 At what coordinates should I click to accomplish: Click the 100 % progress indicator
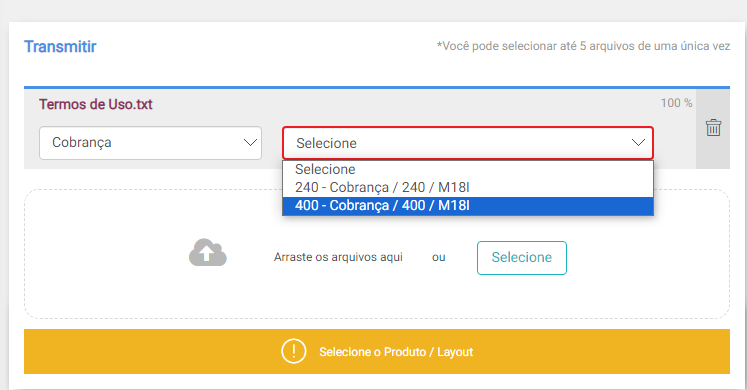[676, 103]
